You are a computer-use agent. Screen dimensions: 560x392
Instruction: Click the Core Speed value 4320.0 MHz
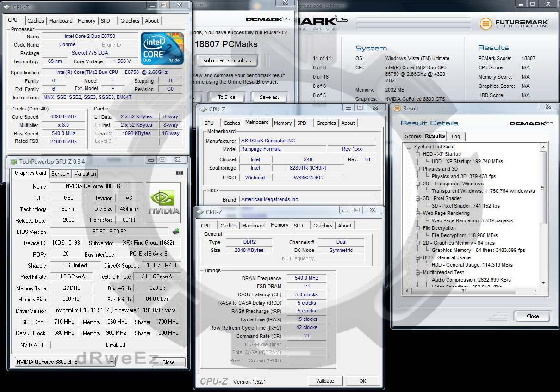pyautogui.click(x=63, y=116)
